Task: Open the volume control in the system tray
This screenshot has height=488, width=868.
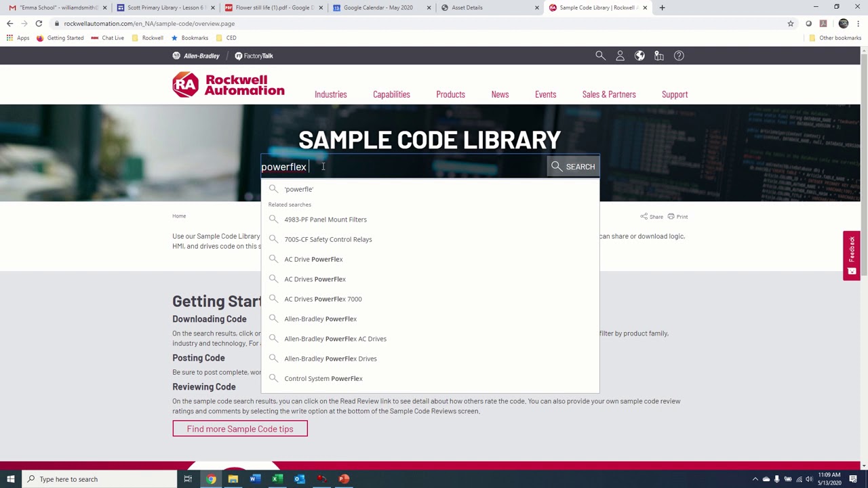Action: click(x=809, y=479)
